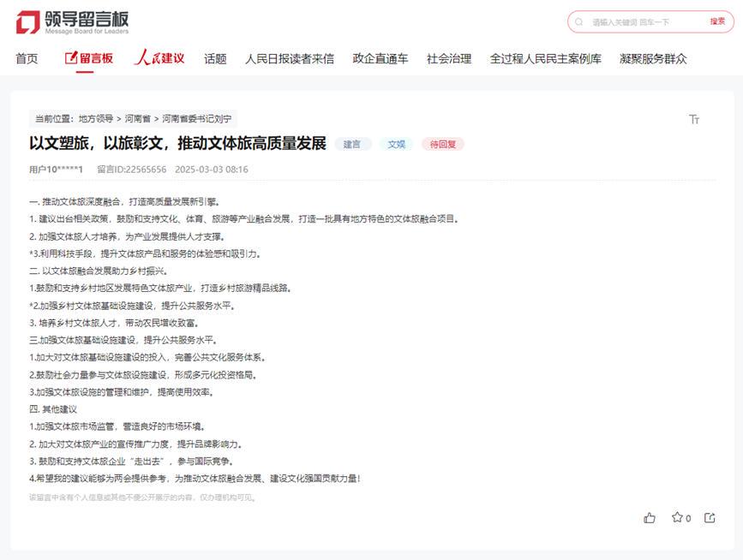Open the 留言板 navigation tab

point(89,58)
